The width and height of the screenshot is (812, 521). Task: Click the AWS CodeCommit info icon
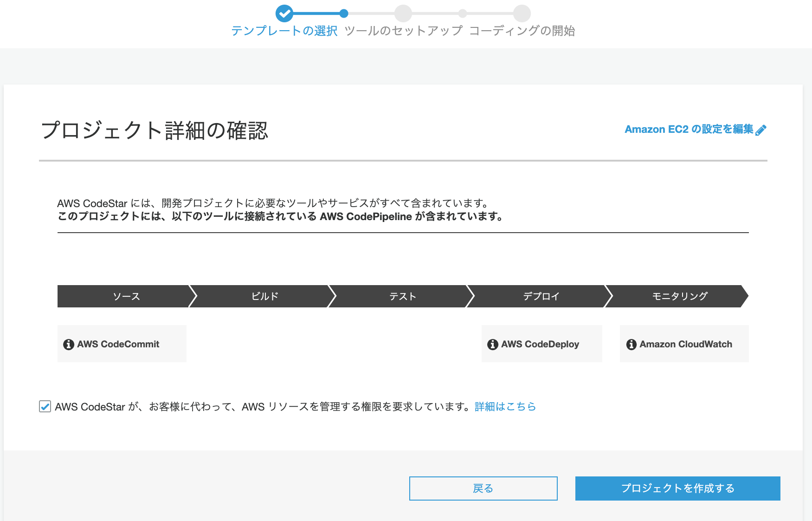[69, 345]
